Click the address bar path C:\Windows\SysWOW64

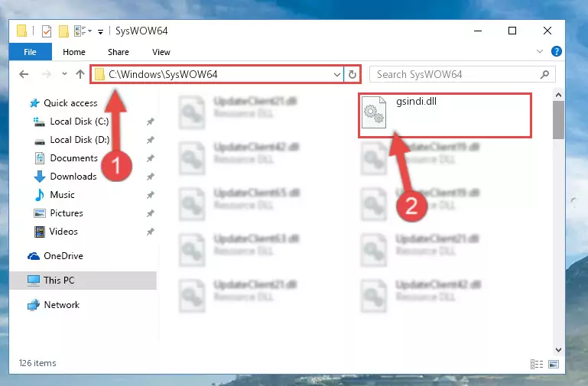pyautogui.click(x=163, y=74)
